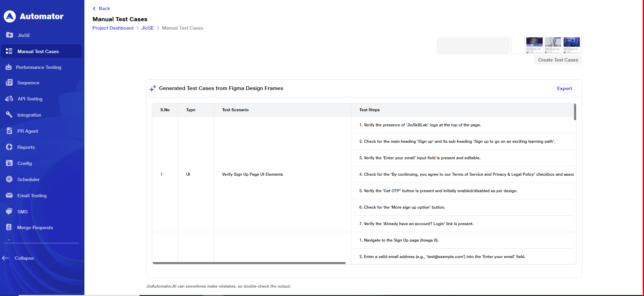This screenshot has height=296, width=644.
Task: Click the horizontal scrollbar under the table
Action: pos(249,263)
